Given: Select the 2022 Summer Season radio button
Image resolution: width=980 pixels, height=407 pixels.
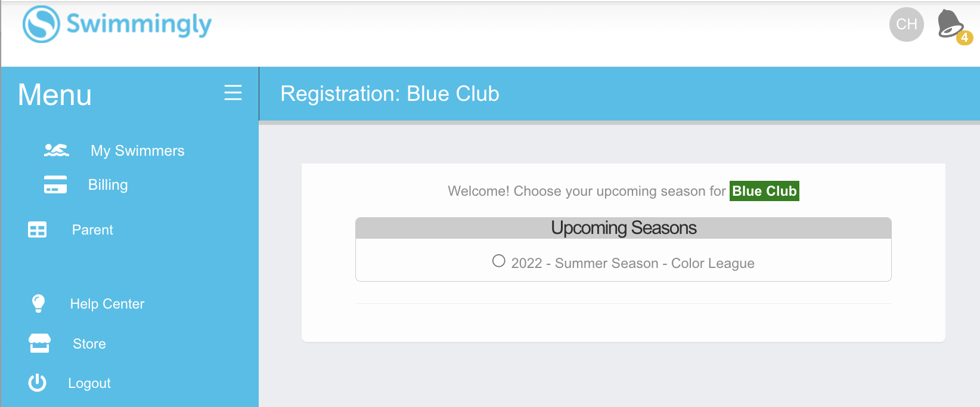Looking at the screenshot, I should (x=499, y=261).
